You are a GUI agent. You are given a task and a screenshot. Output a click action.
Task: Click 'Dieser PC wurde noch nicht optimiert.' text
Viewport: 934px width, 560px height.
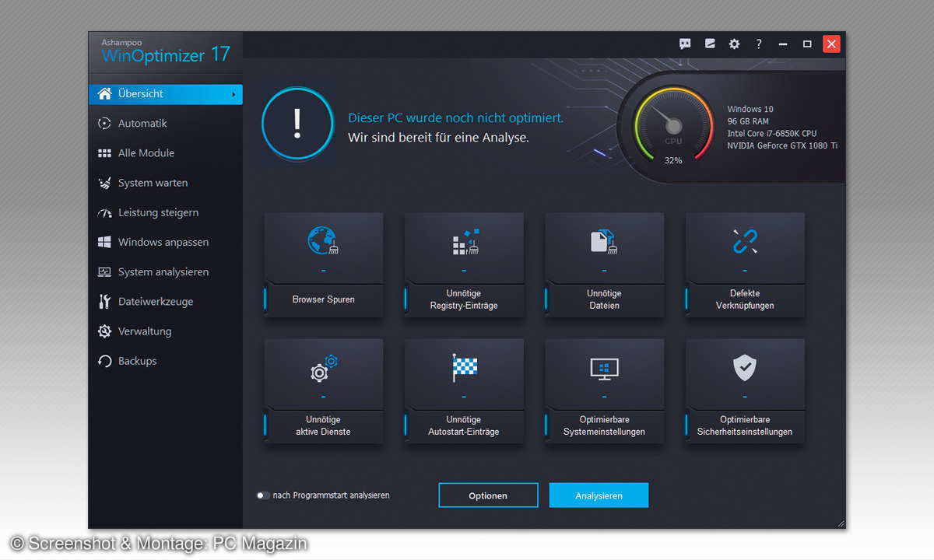pos(455,118)
